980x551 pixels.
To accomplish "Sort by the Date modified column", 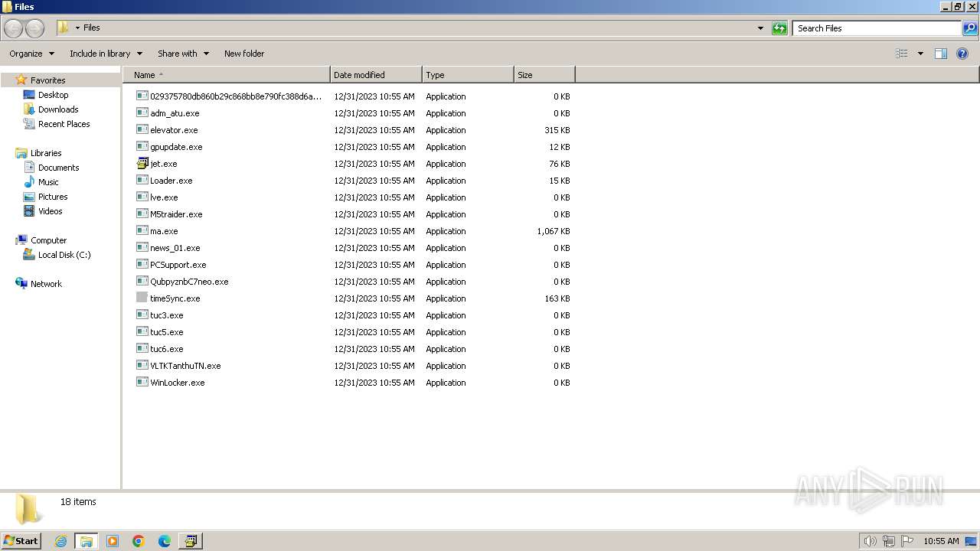I will pos(376,75).
